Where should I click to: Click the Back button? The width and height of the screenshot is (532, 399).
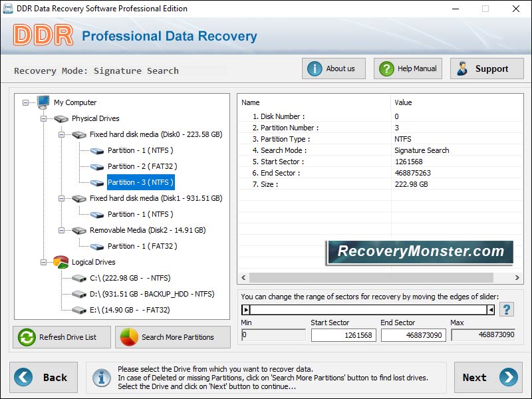(x=43, y=377)
